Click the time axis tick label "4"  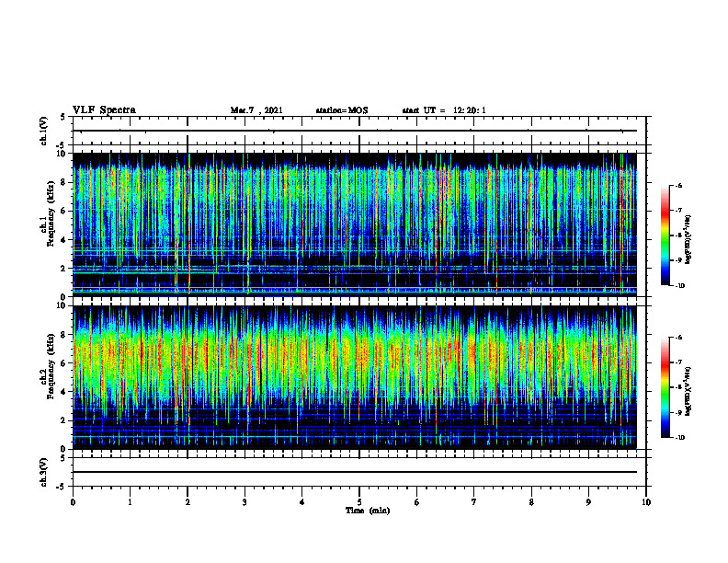[x=302, y=502]
